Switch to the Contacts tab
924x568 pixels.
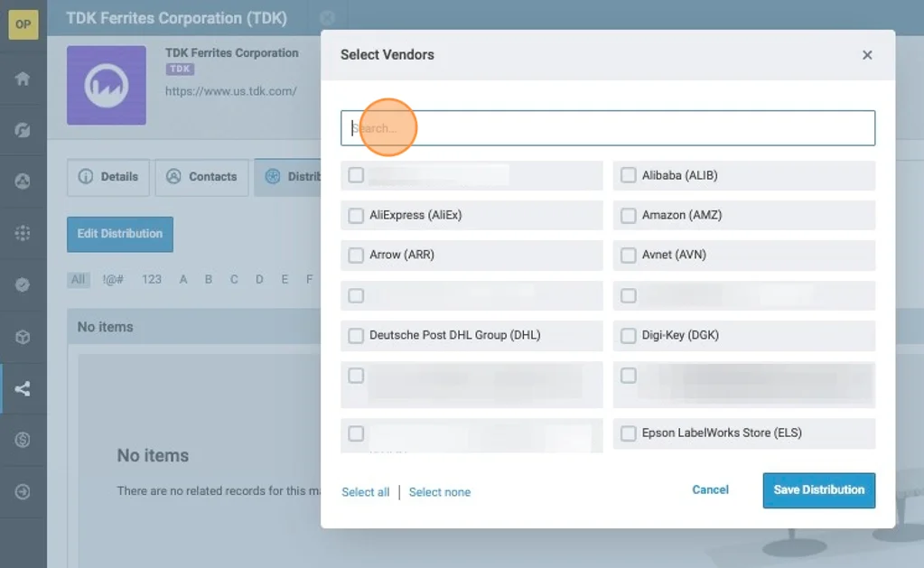pyautogui.click(x=202, y=177)
